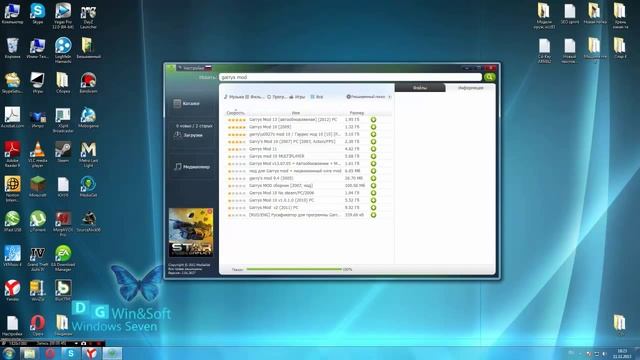Open MediaGet desktop shortcut
The width and height of the screenshot is (640, 360).
(x=88, y=187)
